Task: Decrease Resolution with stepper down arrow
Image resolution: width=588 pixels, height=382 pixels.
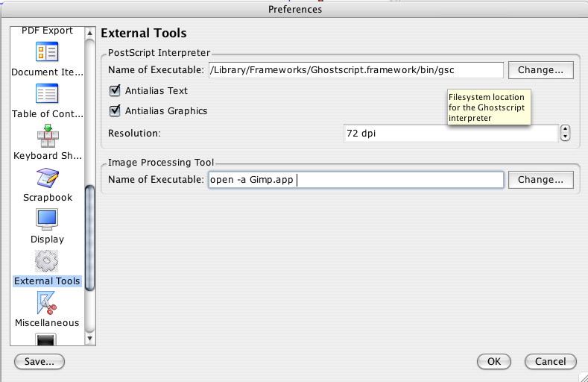Action: pyautogui.click(x=565, y=137)
